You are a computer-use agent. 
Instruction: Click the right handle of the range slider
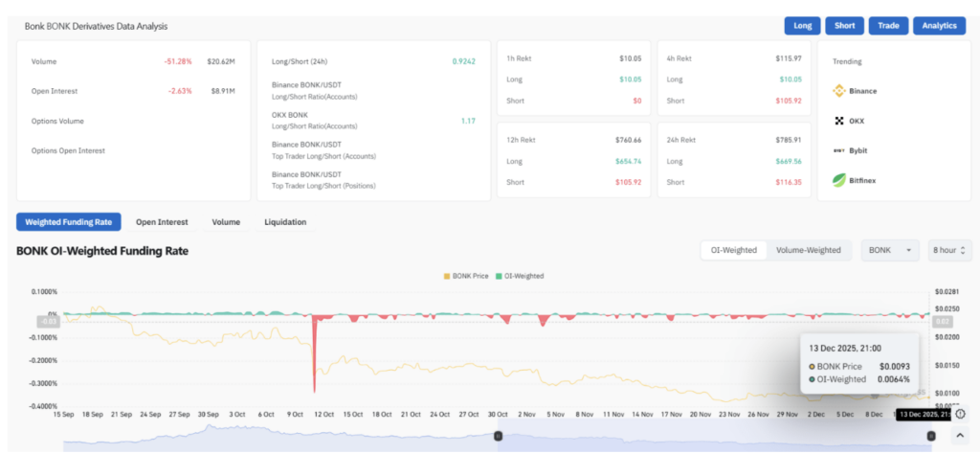(931, 437)
